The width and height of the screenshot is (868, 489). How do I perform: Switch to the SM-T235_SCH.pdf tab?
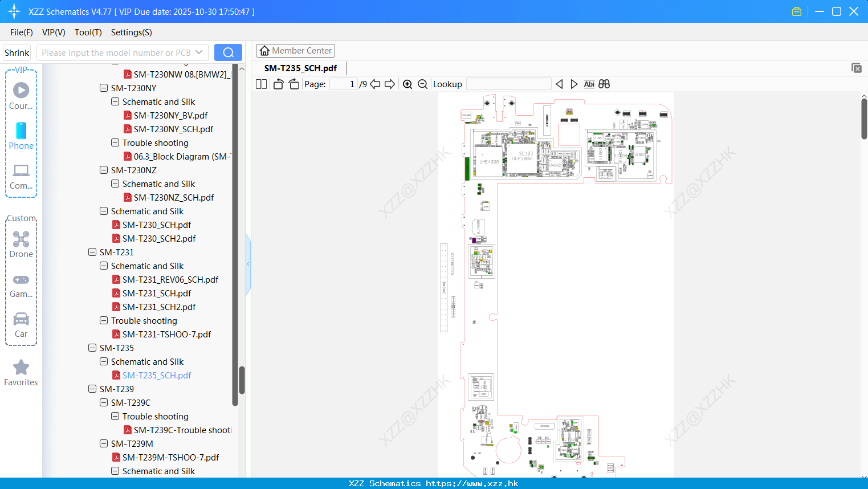coord(300,68)
